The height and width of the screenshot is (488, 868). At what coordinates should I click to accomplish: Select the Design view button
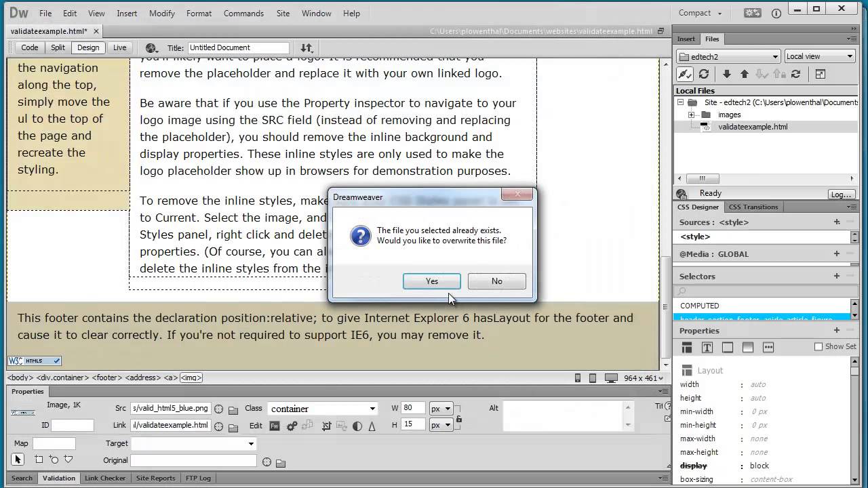point(88,47)
